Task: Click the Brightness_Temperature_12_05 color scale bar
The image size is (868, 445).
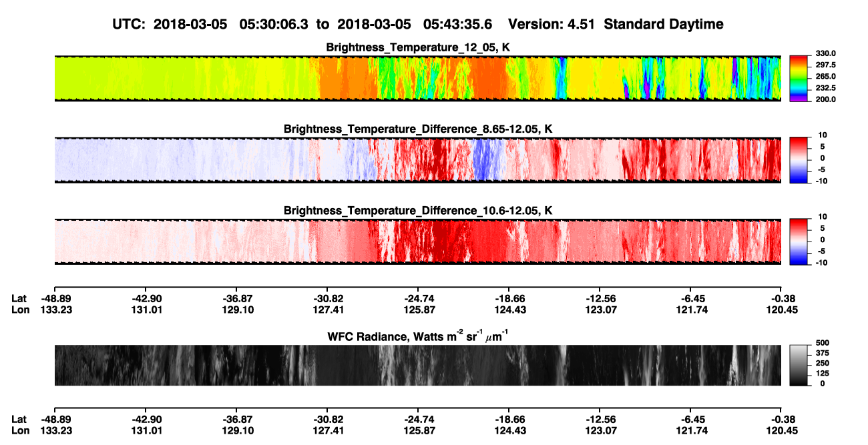Action: click(799, 77)
